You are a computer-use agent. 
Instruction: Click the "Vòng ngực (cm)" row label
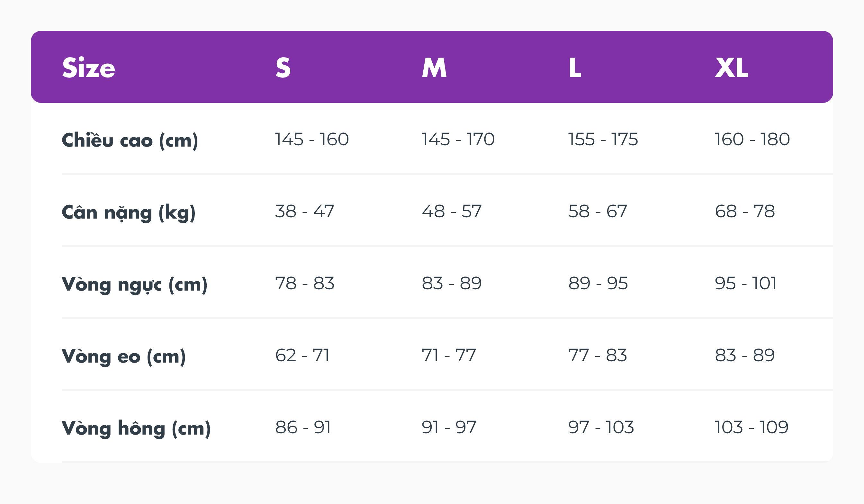[x=134, y=284]
